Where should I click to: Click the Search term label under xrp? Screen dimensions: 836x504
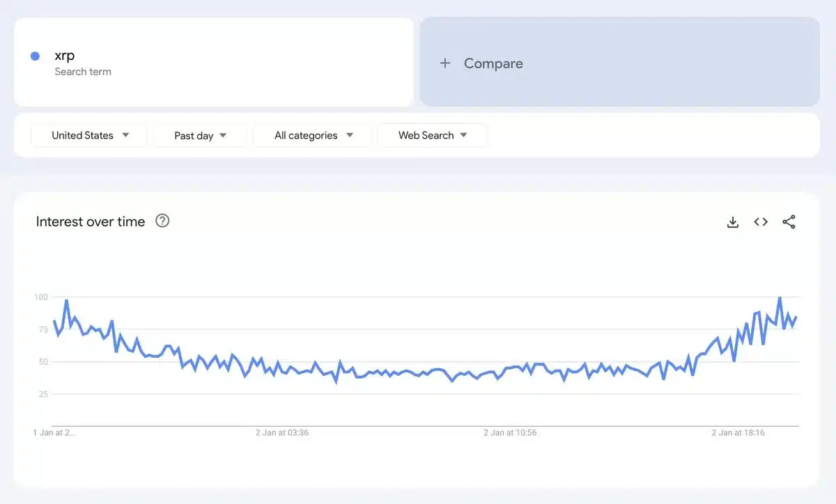83,72
